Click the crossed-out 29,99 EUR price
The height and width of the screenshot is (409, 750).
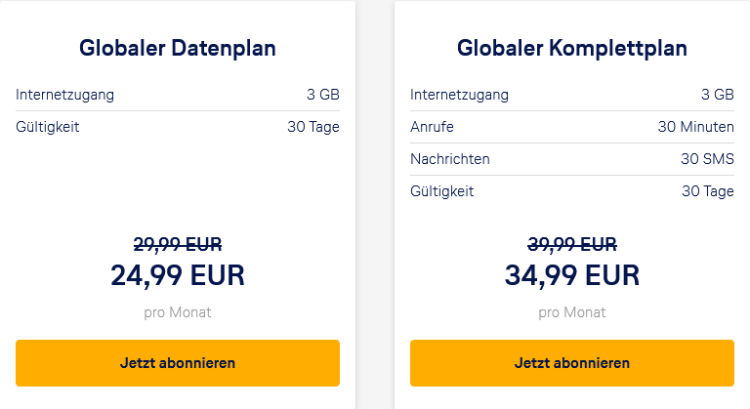(x=177, y=244)
